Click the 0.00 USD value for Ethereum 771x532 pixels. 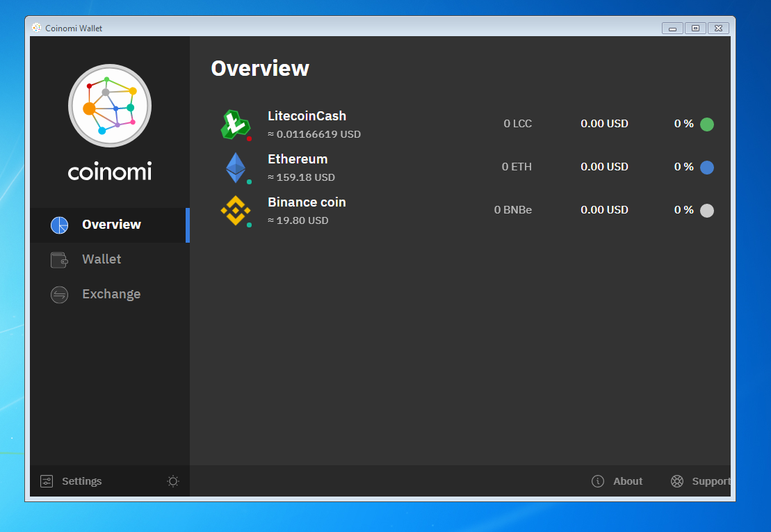pyautogui.click(x=604, y=167)
